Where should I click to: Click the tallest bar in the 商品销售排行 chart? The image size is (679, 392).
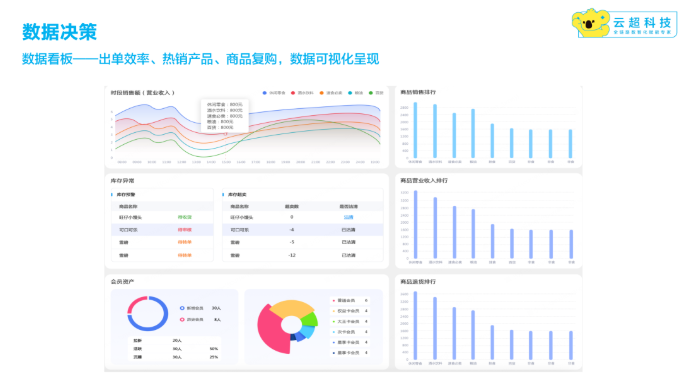click(415, 130)
